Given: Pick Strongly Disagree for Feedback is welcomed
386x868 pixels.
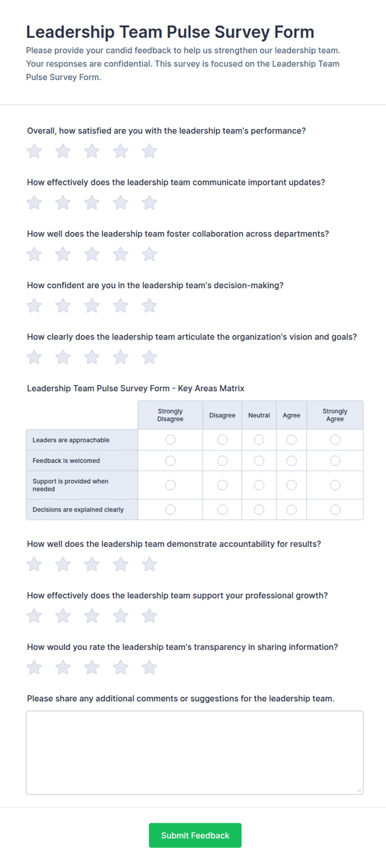Looking at the screenshot, I should (x=170, y=461).
